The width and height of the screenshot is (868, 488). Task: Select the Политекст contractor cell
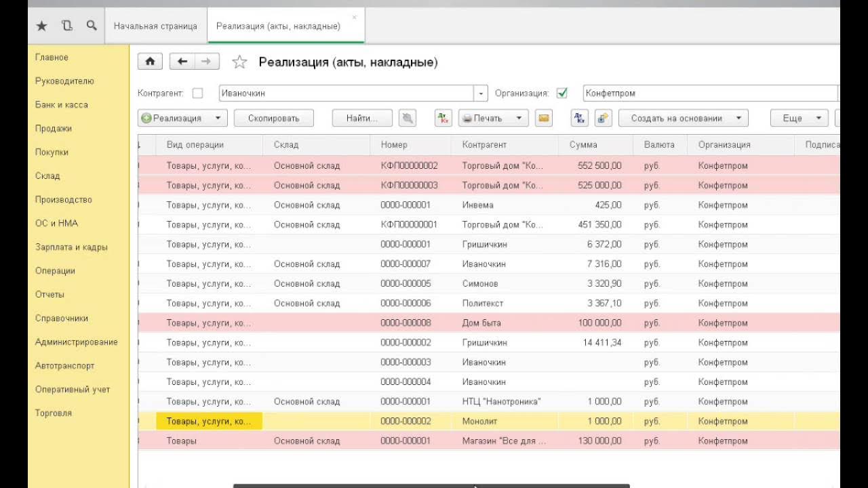coord(505,303)
